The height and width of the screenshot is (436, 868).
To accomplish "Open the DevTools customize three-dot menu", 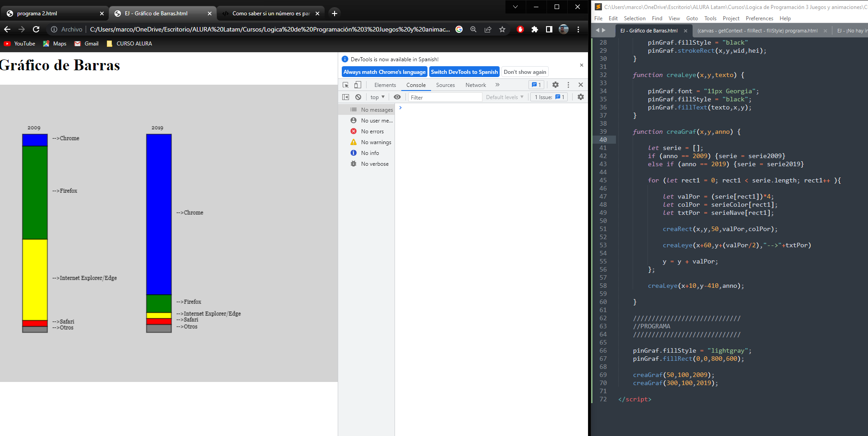I will click(568, 85).
